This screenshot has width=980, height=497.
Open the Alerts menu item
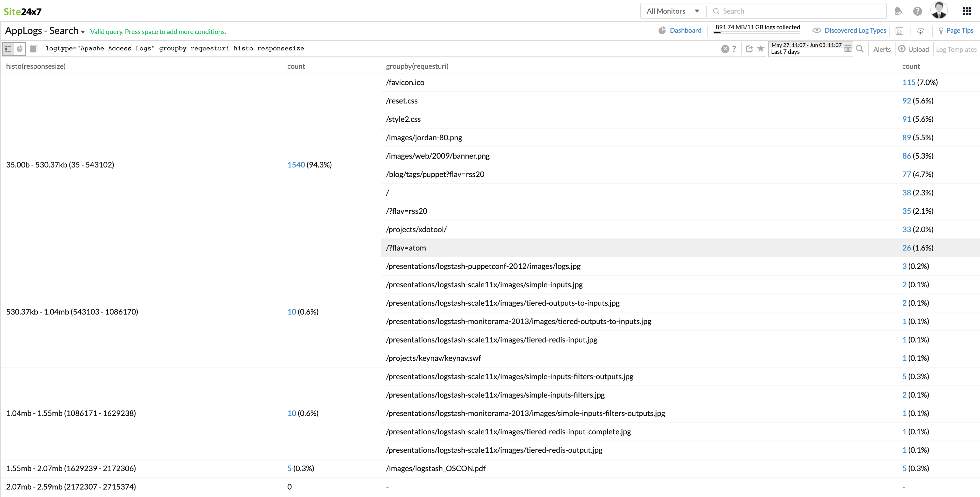click(x=882, y=49)
